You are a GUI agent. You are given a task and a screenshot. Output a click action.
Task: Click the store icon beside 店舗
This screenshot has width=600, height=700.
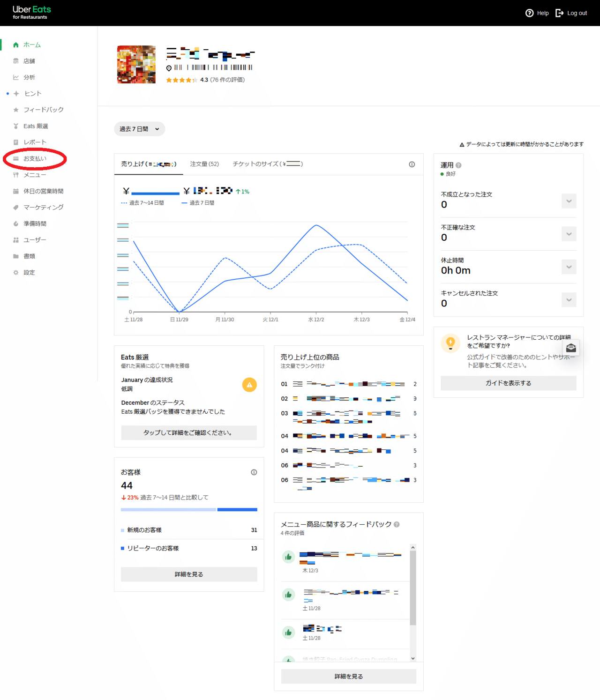coord(16,61)
